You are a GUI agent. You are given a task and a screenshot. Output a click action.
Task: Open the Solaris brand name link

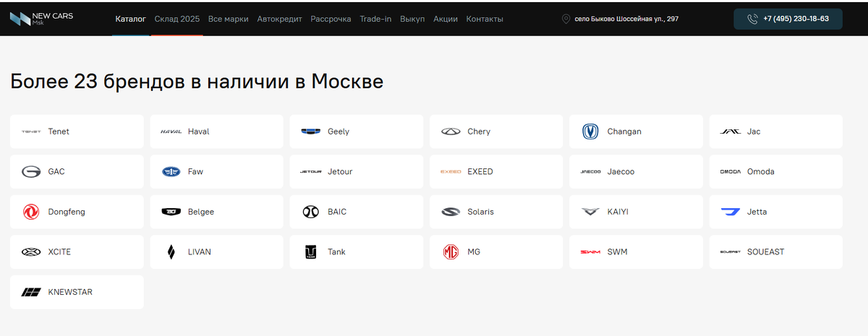click(x=481, y=212)
